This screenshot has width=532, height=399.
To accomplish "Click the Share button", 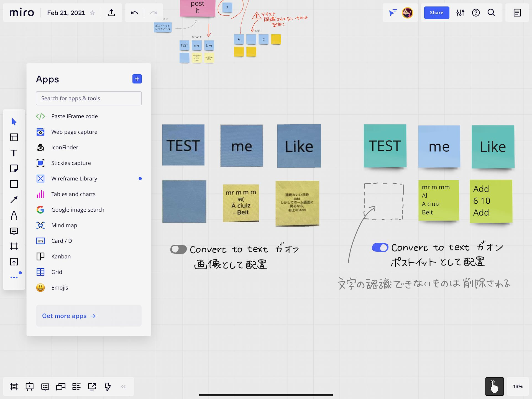I will pyautogui.click(x=436, y=12).
